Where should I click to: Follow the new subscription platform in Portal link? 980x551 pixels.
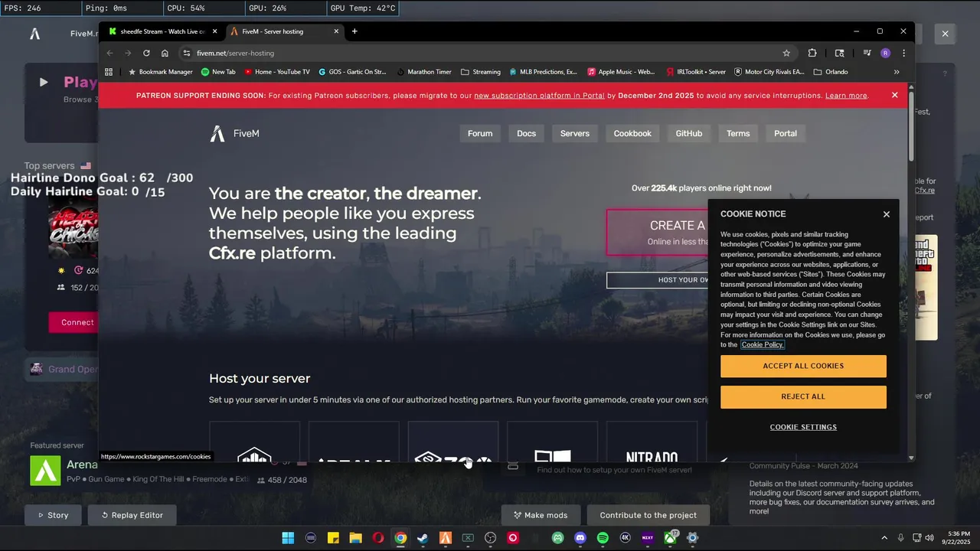[x=539, y=96]
